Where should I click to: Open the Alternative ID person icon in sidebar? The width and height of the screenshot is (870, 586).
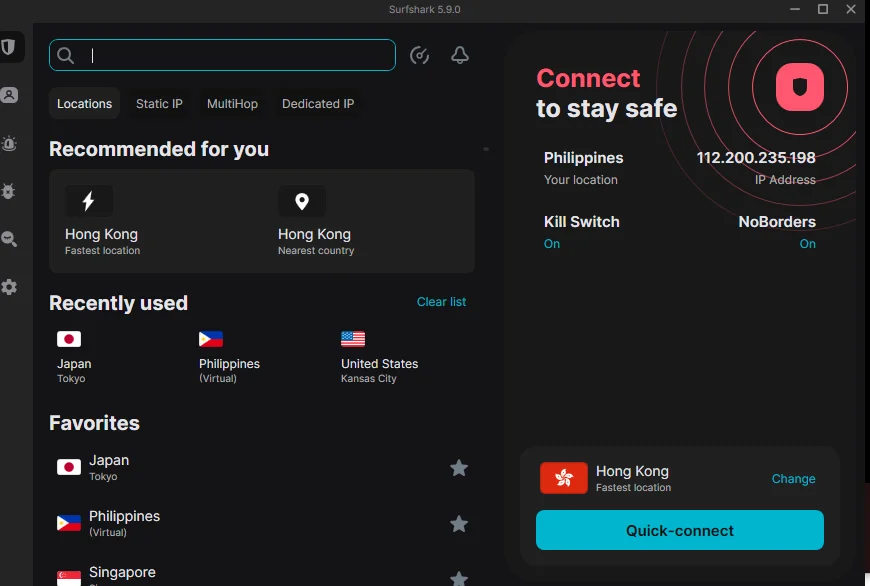(9, 95)
